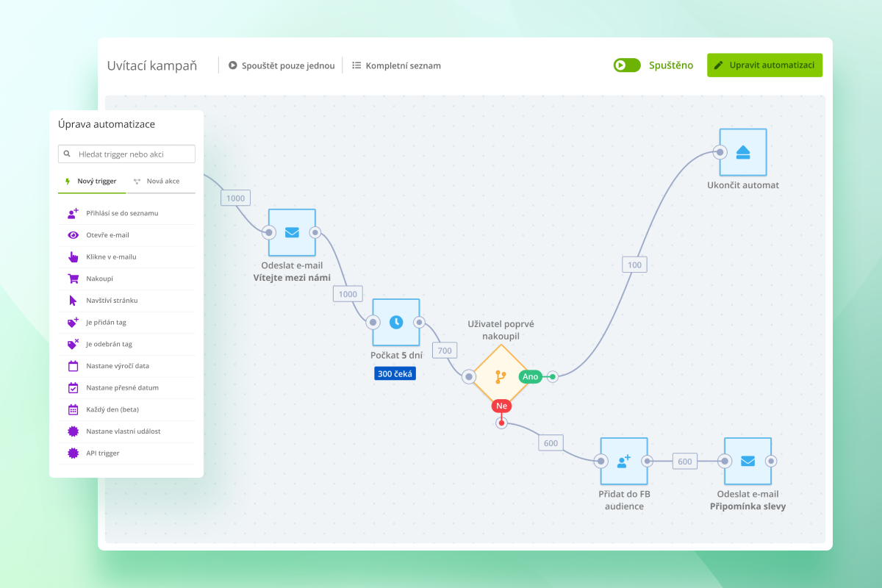Click the tag-plus icon for Je přidán tag
Screen dimensions: 882x588
coord(73,322)
